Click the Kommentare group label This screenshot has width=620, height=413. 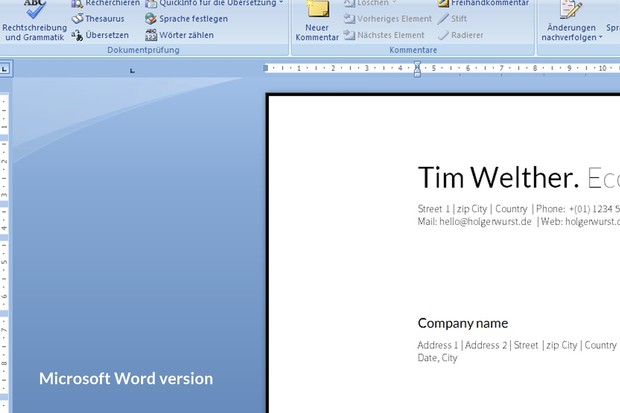coord(413,50)
